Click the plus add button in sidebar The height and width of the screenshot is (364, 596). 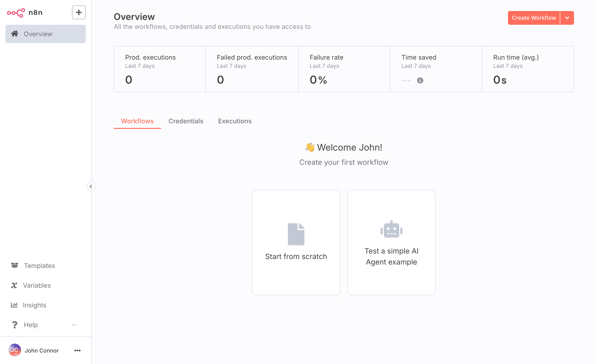(79, 12)
